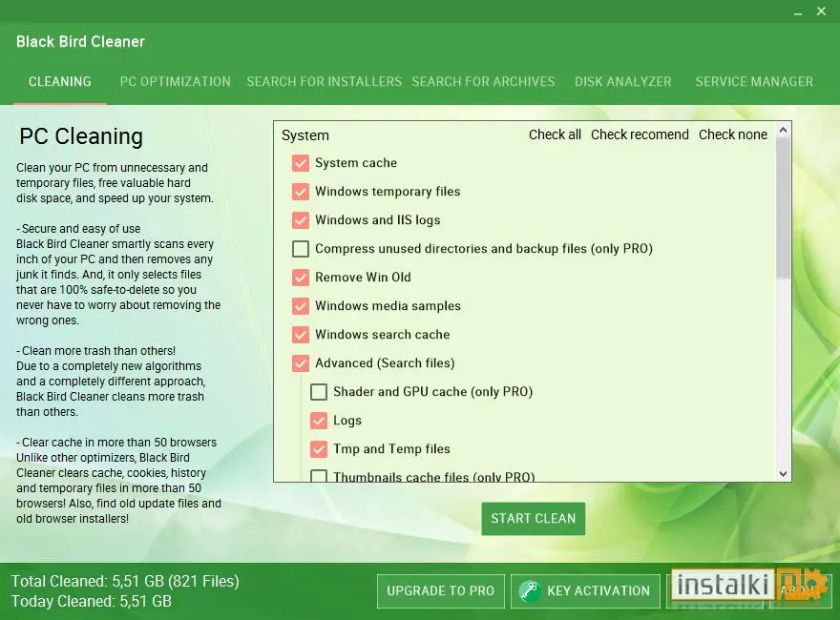Click the vertical scrollbar thumb in list
The height and width of the screenshot is (620, 840).
point(783,209)
